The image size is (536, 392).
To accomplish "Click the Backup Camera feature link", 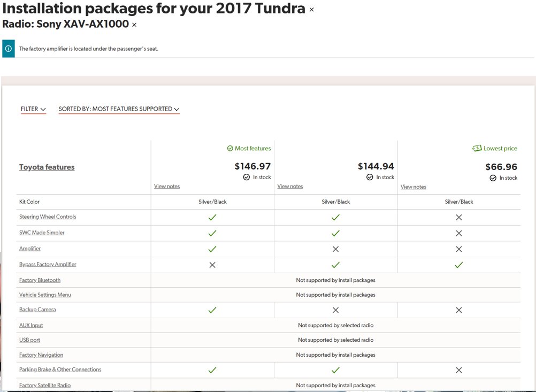I will point(37,309).
